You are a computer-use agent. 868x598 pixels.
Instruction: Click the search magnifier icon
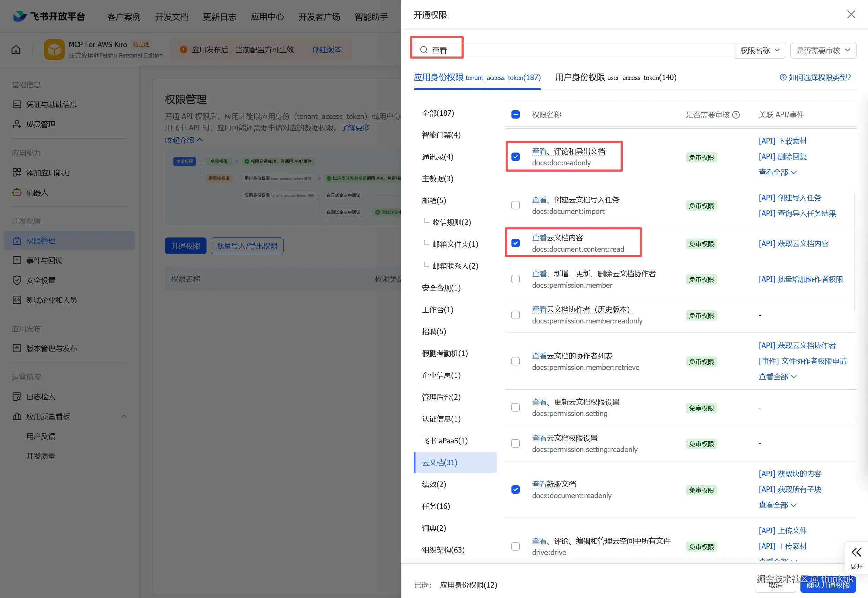423,50
